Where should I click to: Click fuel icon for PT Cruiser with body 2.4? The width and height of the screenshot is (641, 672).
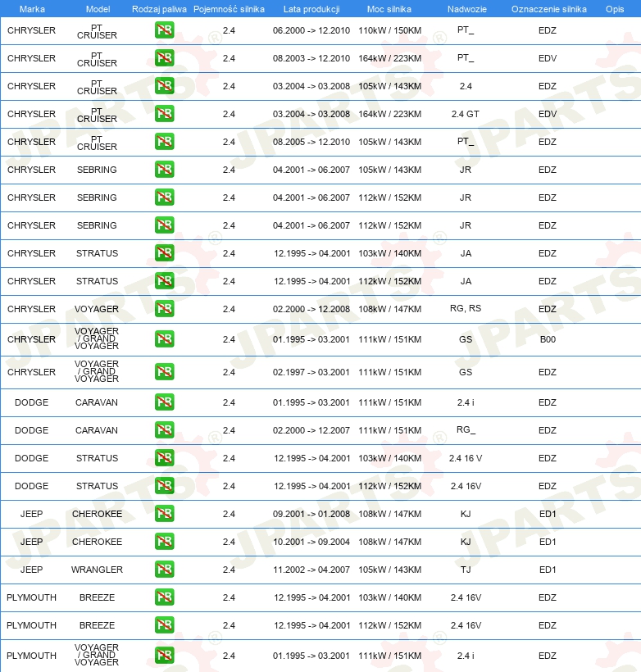[165, 86]
